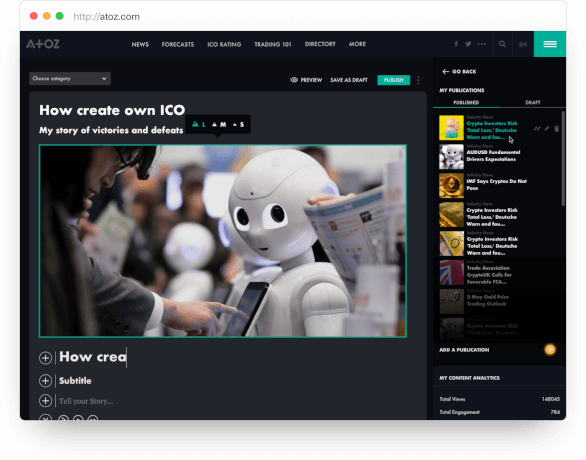
Task: Open DIRECTORY in the top navigation
Action: [320, 44]
